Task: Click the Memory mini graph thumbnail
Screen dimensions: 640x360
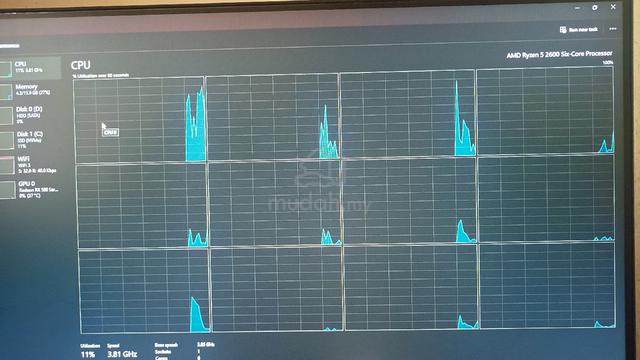Action: tap(6, 92)
